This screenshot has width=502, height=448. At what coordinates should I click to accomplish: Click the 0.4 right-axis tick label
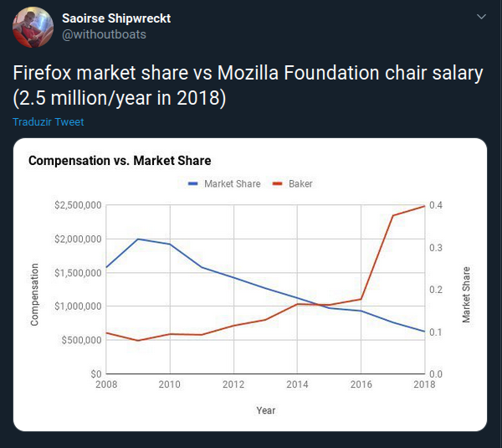(x=436, y=205)
